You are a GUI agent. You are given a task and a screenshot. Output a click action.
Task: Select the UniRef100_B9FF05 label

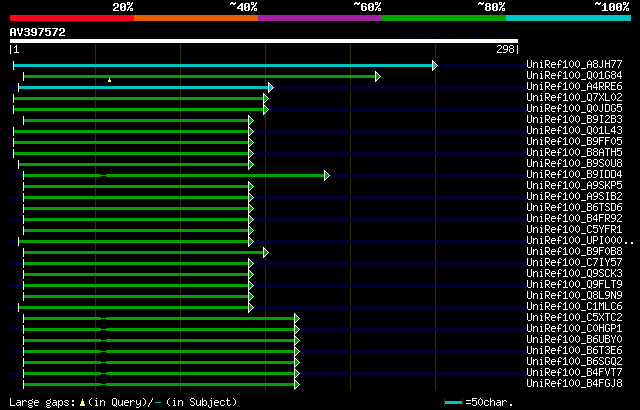click(574, 142)
